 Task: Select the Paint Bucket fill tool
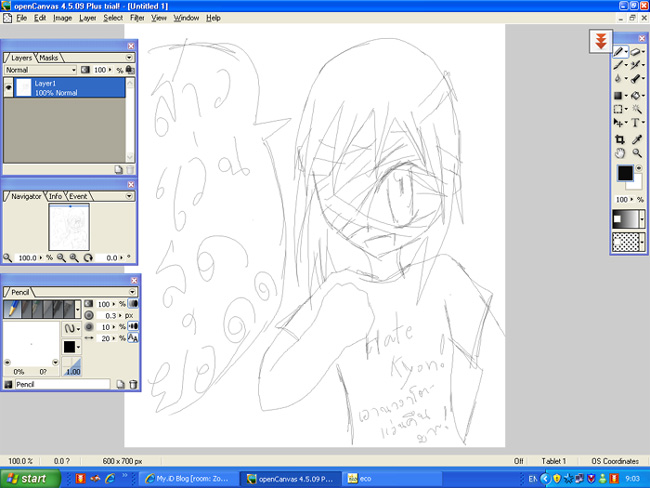click(635, 96)
